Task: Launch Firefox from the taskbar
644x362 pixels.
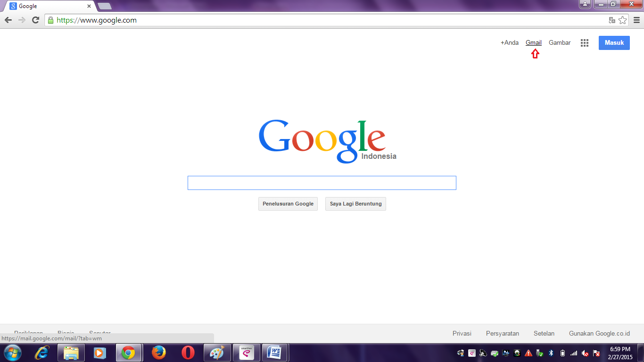Action: coord(159,353)
